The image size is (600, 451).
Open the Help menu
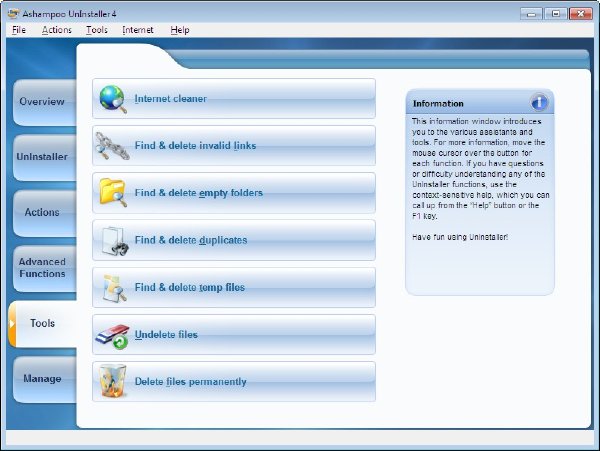tap(180, 30)
